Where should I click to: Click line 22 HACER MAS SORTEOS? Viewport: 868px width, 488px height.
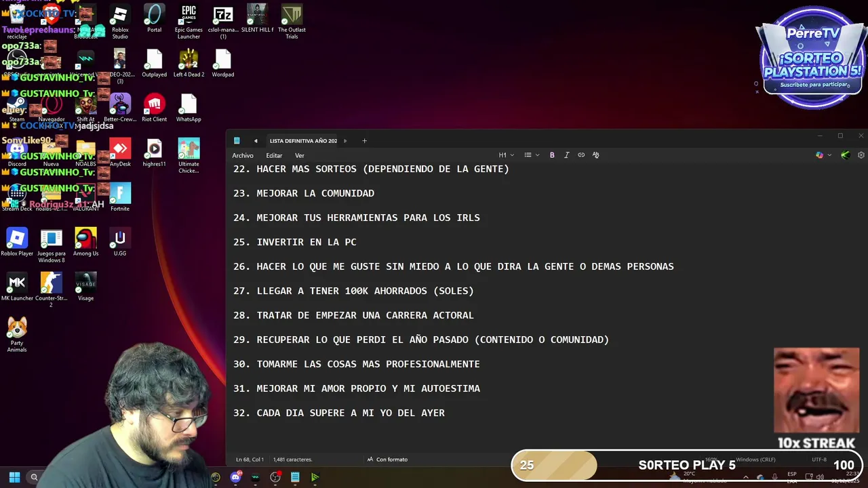(371, 169)
